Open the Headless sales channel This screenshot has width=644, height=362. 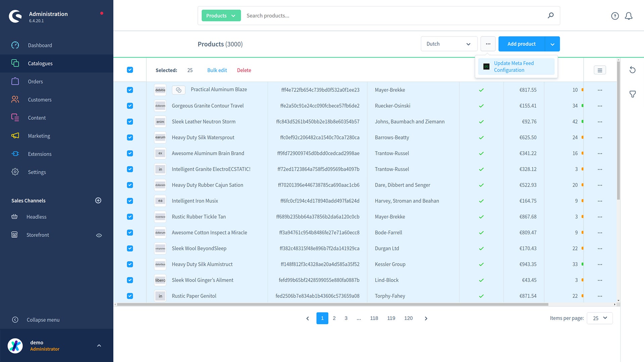(x=36, y=217)
